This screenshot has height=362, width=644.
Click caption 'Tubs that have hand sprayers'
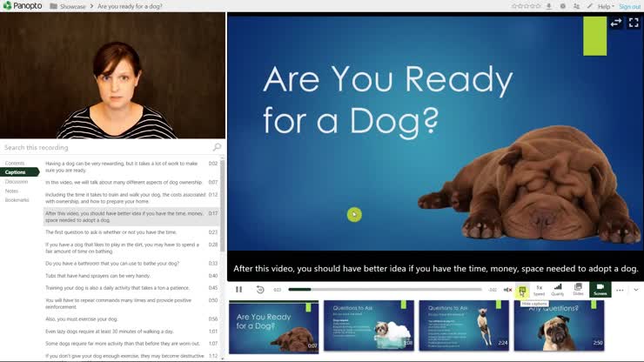tap(131, 276)
